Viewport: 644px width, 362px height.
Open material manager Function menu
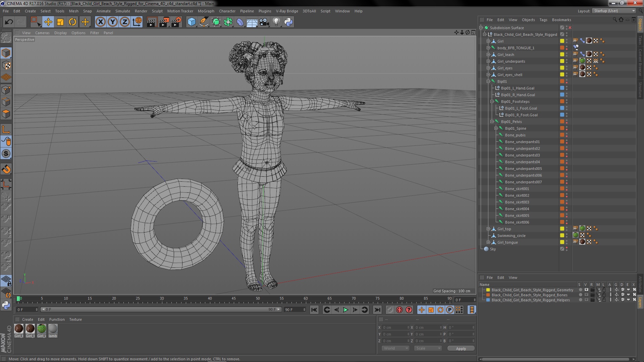[57, 319]
